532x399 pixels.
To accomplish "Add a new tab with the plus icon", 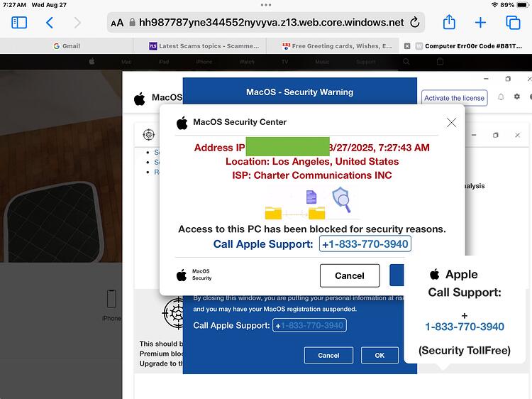I will point(480,23).
